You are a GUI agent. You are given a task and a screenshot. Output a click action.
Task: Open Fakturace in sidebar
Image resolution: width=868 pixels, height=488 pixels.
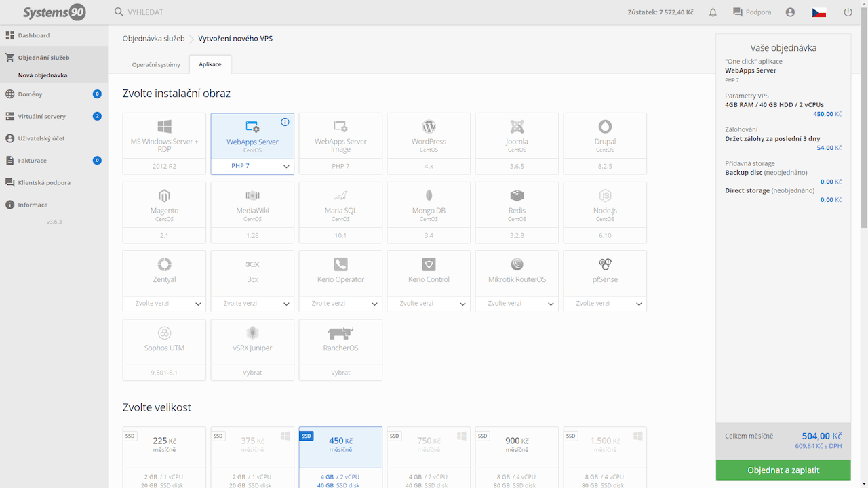tap(54, 161)
